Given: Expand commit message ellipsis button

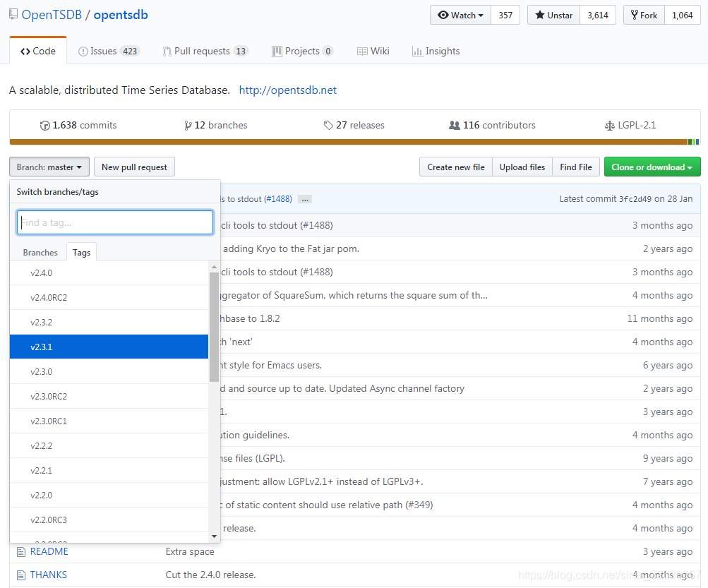Looking at the screenshot, I should [305, 199].
